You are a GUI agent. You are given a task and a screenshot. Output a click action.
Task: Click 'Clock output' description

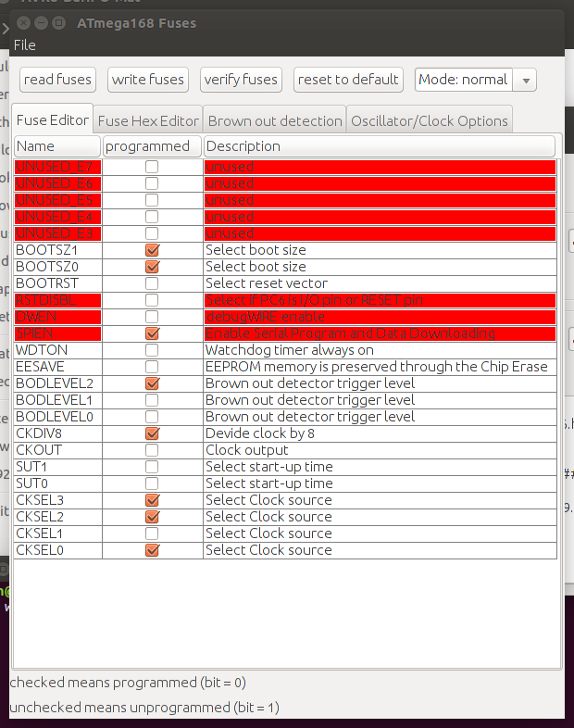point(247,450)
